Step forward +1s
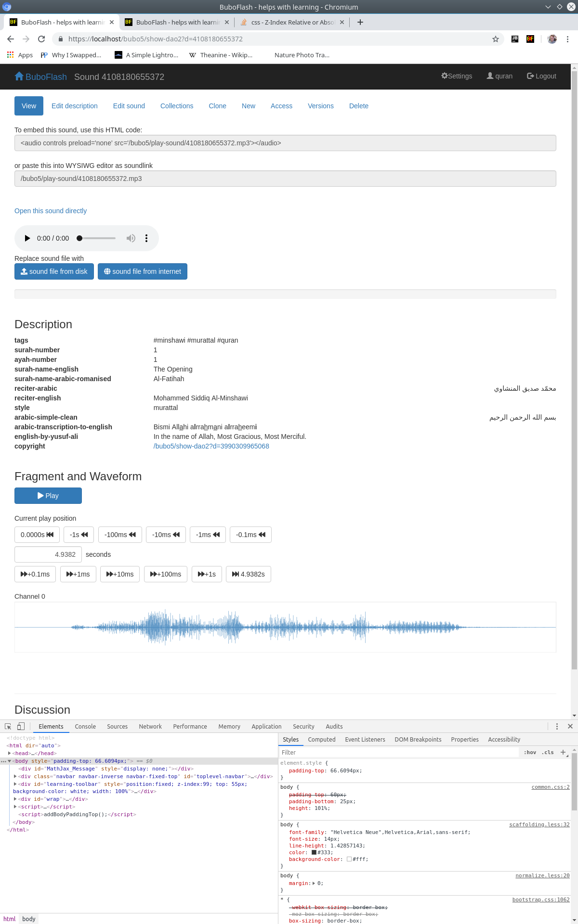The height and width of the screenshot is (924, 578). pyautogui.click(x=207, y=574)
